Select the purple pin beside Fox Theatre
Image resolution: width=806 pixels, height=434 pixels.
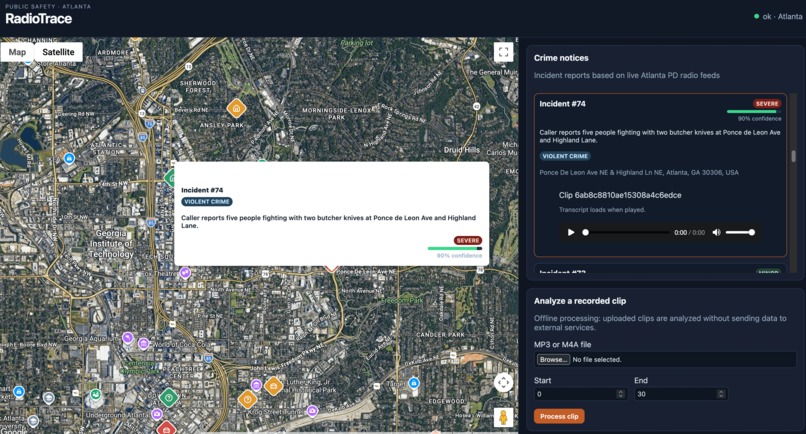coord(185,273)
